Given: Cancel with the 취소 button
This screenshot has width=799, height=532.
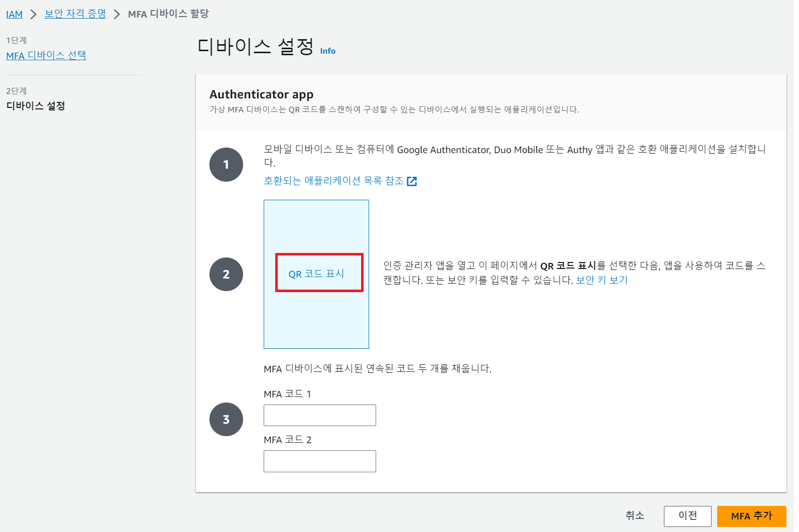Looking at the screenshot, I should [x=635, y=515].
